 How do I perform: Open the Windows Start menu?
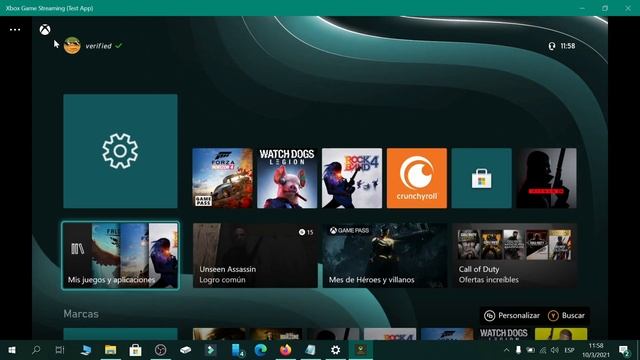[x=12, y=350]
